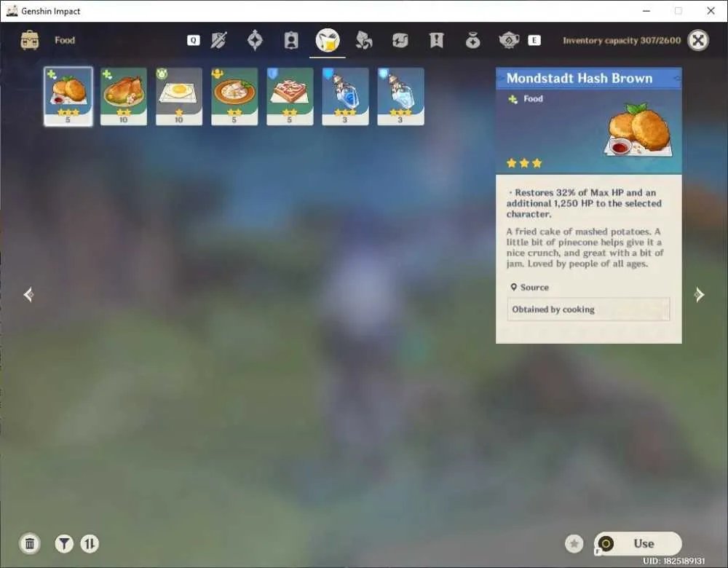Click the Q previous-tab key icon
This screenshot has height=568, width=728.
(x=193, y=40)
